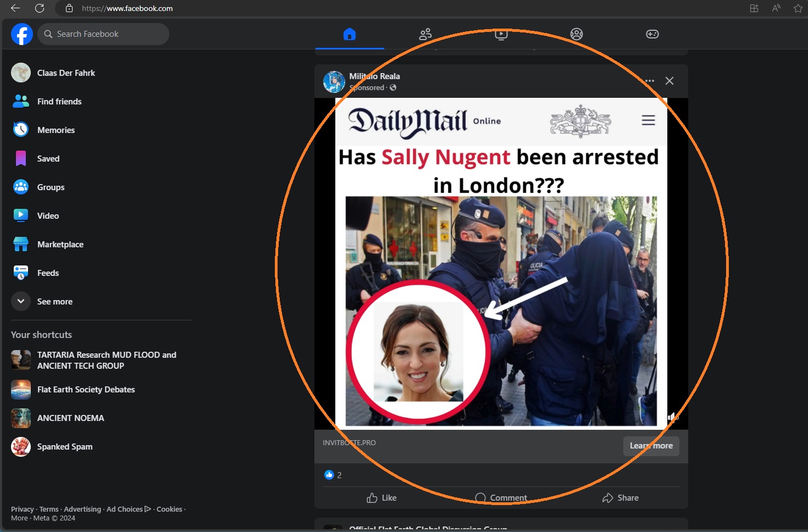Share the sponsored post

pyautogui.click(x=620, y=497)
